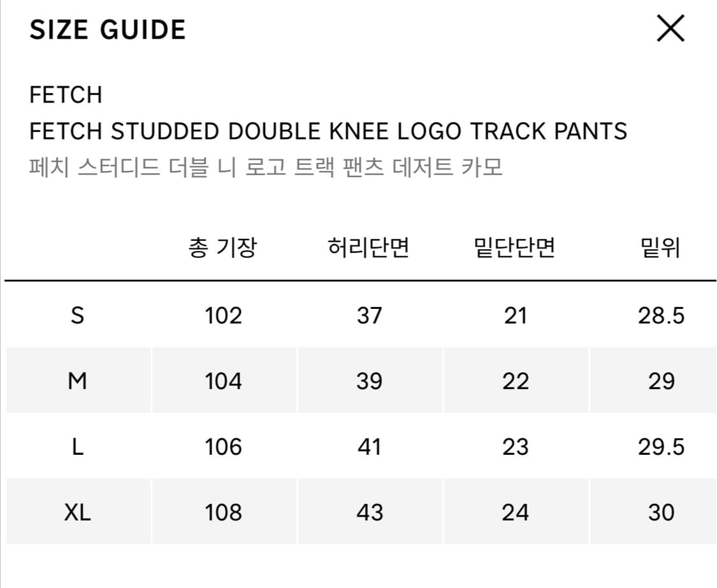Click the S size row label
The height and width of the screenshot is (588, 717).
77,315
